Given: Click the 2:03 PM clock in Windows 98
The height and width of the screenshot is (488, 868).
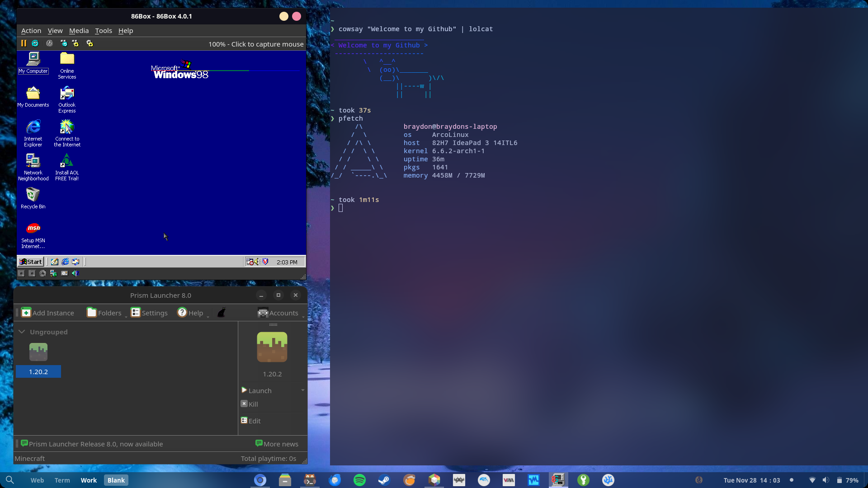Looking at the screenshot, I should [x=287, y=262].
